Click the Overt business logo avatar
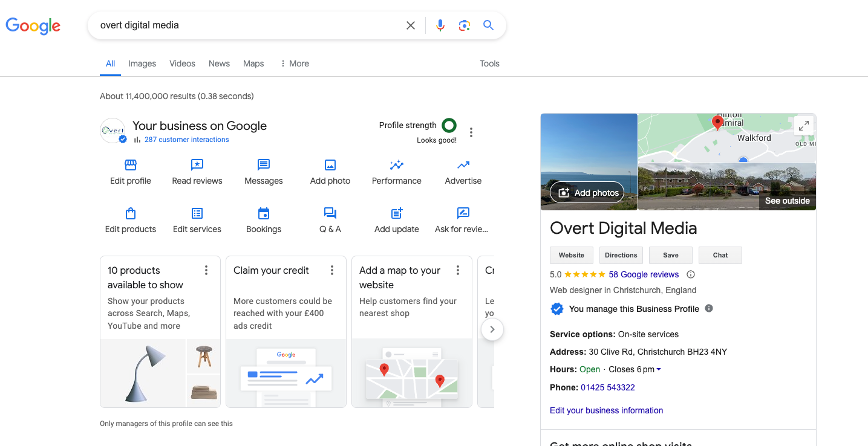 click(113, 131)
